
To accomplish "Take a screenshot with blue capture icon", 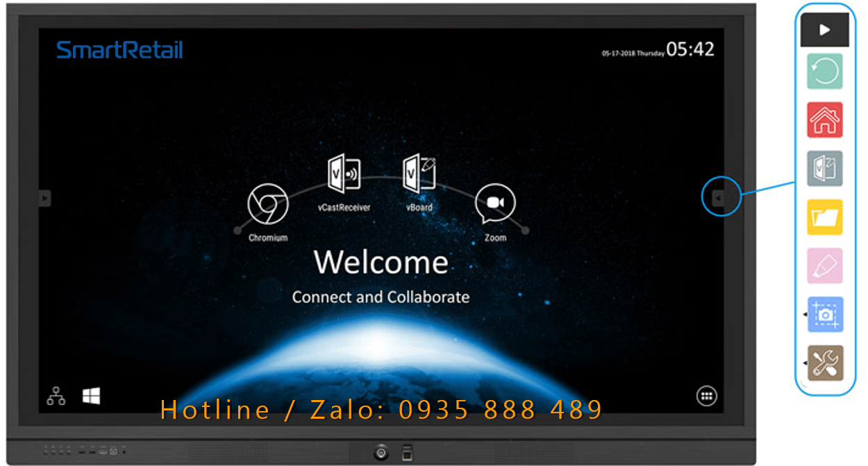I will (x=825, y=314).
